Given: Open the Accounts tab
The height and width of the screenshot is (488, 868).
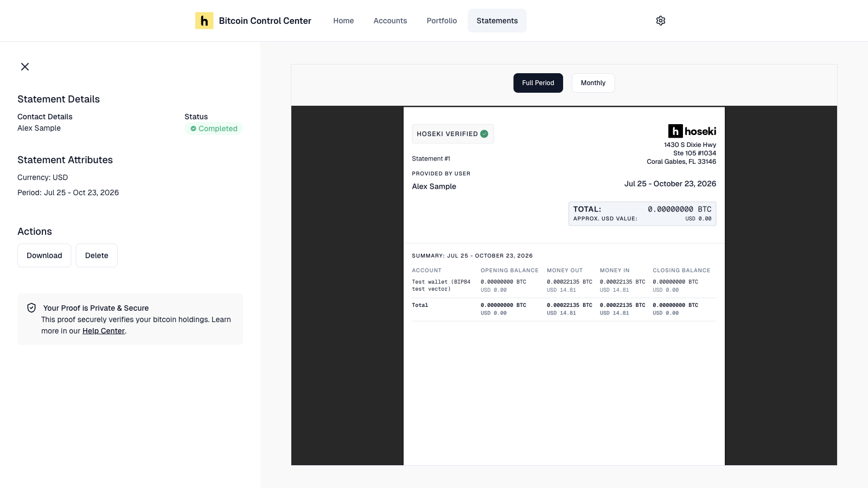Looking at the screenshot, I should tap(390, 21).
